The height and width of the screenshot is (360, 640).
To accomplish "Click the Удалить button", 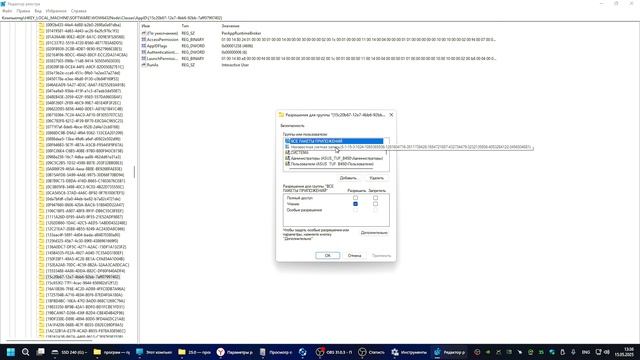I will 376,178.
